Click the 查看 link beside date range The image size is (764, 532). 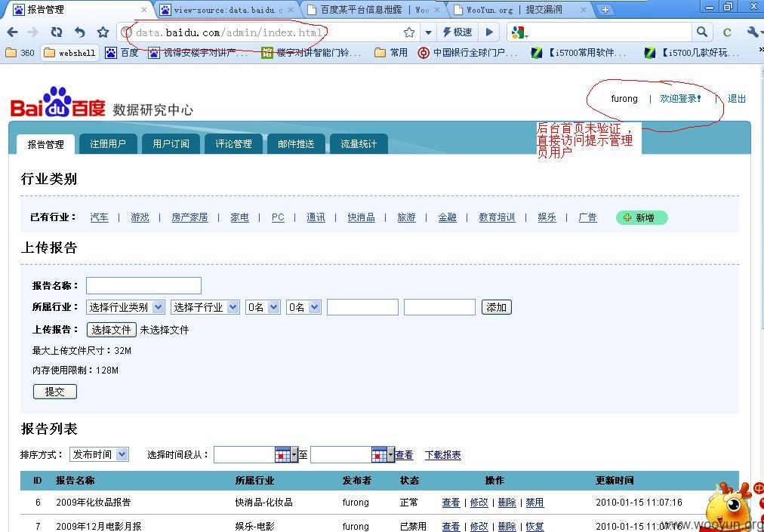[x=404, y=455]
